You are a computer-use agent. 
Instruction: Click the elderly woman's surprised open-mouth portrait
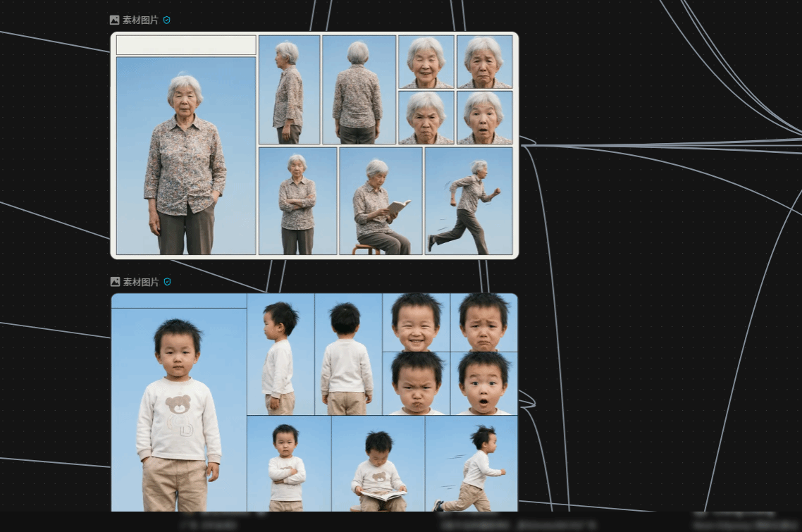pyautogui.click(x=484, y=117)
